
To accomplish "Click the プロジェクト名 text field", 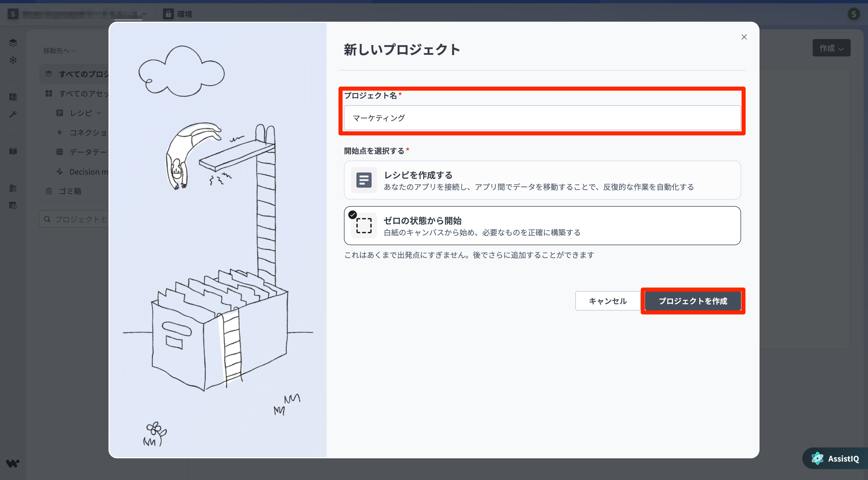I will click(x=542, y=118).
